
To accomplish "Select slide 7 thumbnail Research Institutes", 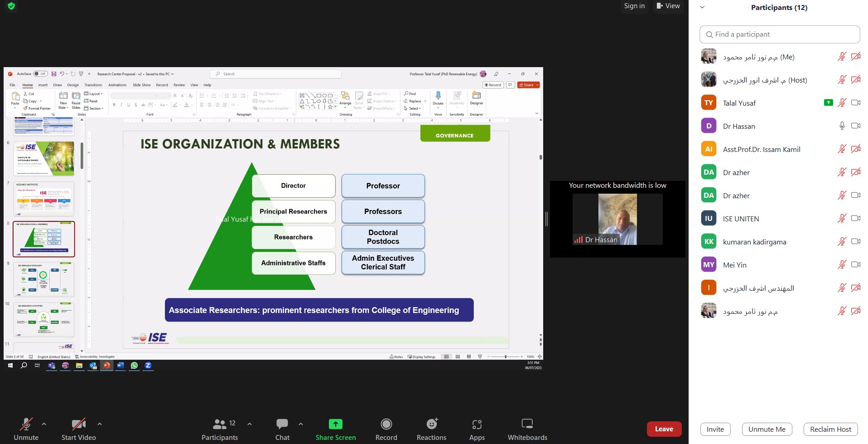I will coord(44,199).
